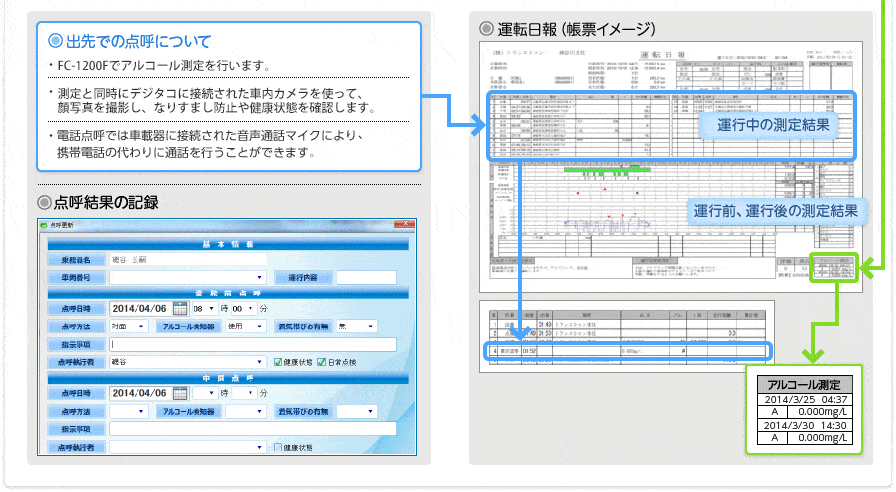
Task: Open the pre-duty hour dropdown showing 08
Action: click(211, 309)
